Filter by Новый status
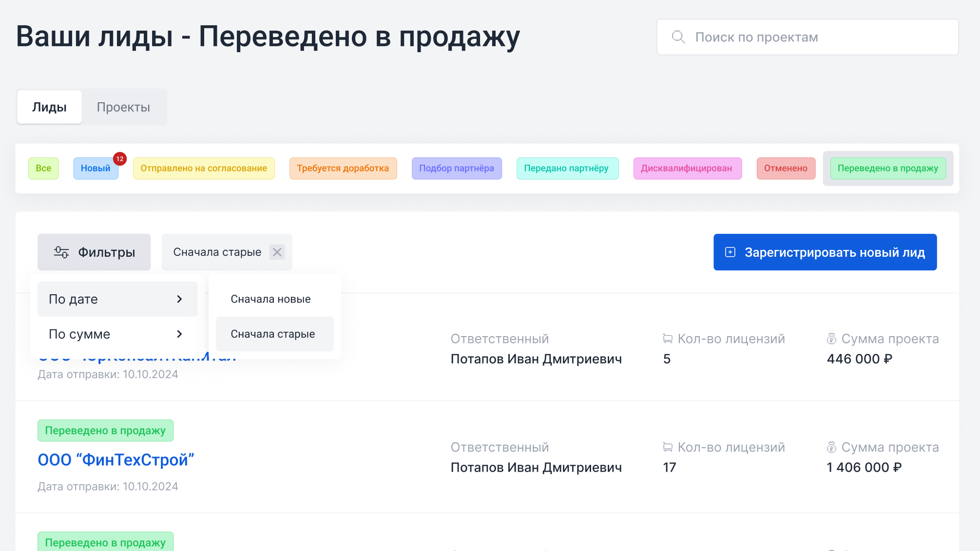 pyautogui.click(x=96, y=169)
